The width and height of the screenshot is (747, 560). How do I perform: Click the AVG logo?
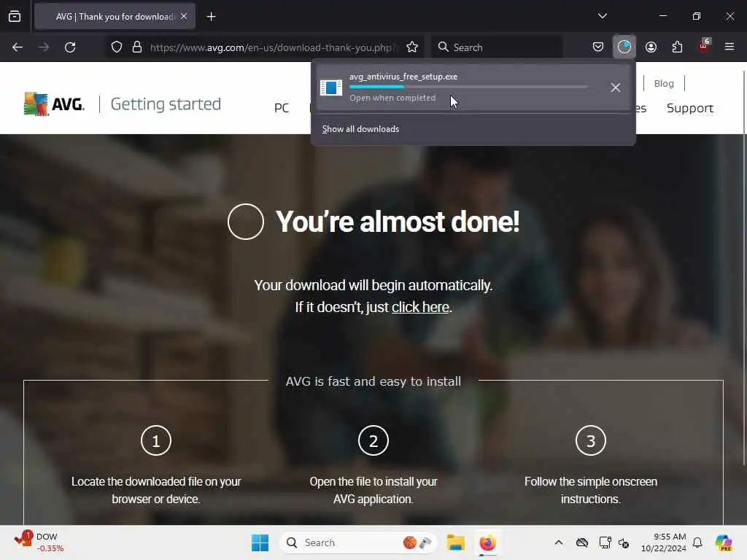54,104
